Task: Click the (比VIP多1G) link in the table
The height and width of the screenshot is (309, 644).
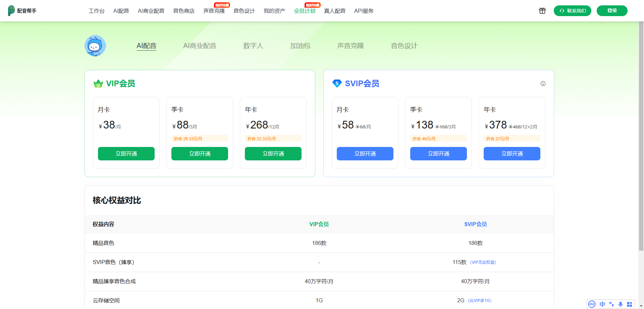Action: 480,301
